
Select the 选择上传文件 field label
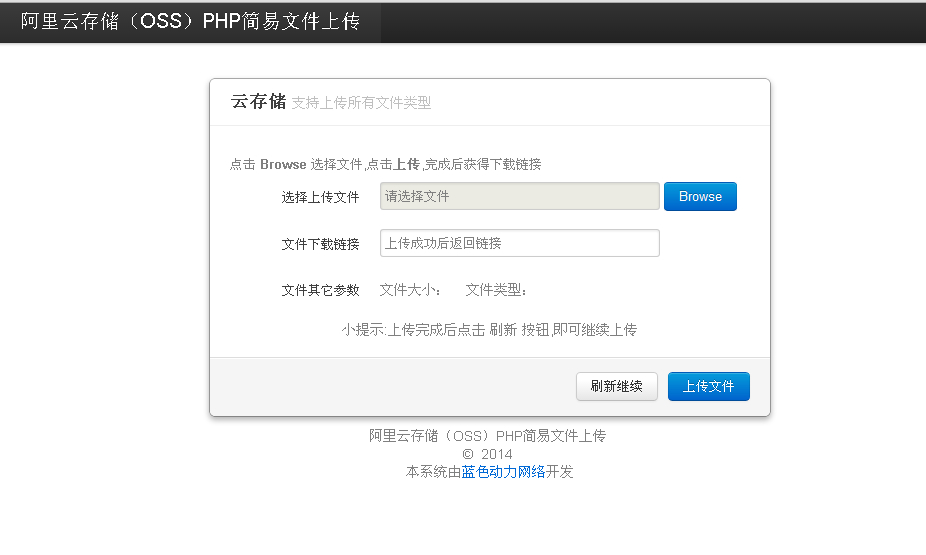pos(320,198)
